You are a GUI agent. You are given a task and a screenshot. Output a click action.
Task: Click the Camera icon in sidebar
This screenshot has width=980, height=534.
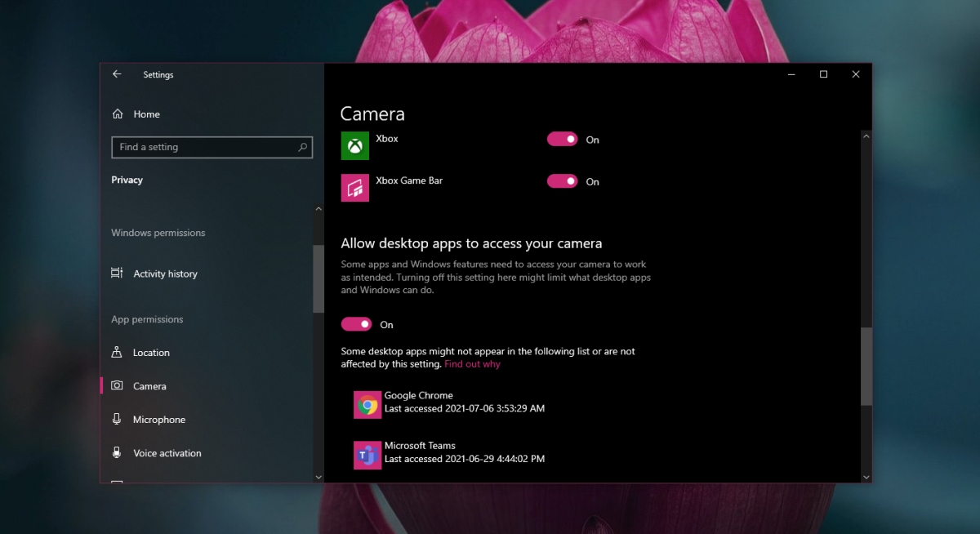coord(118,386)
